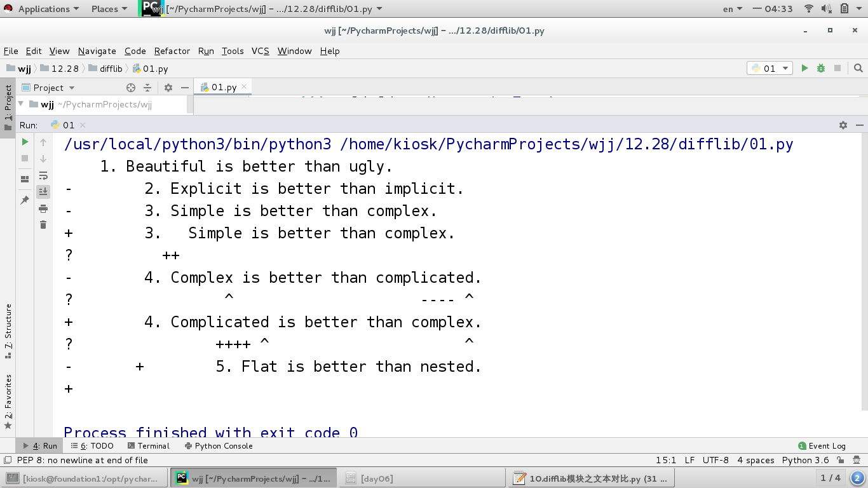The image size is (868, 488).
Task: Click wjj in the breadcrumb bar
Action: point(19,69)
